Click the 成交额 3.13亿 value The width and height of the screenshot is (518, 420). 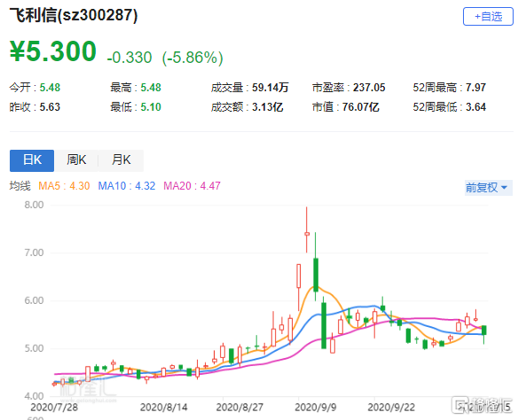coord(267,107)
